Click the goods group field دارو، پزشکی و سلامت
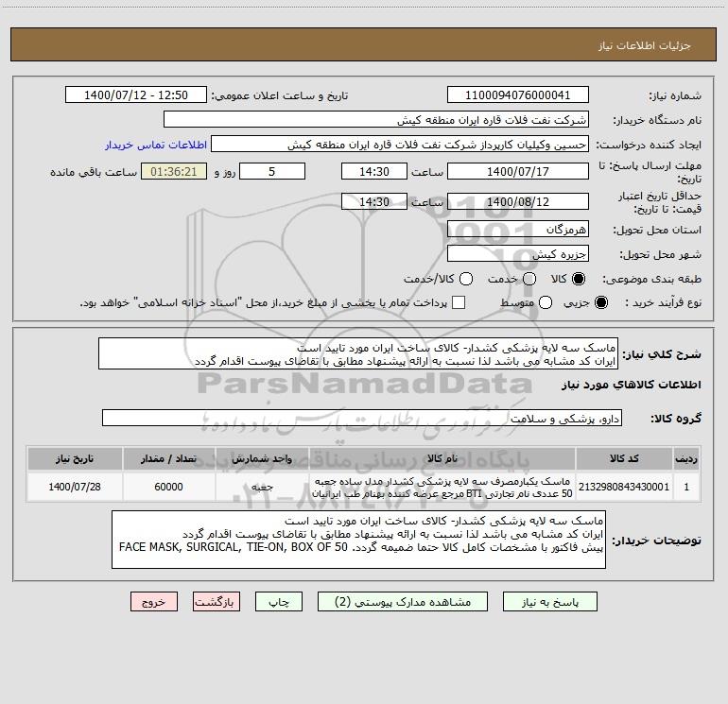 [x=362, y=418]
